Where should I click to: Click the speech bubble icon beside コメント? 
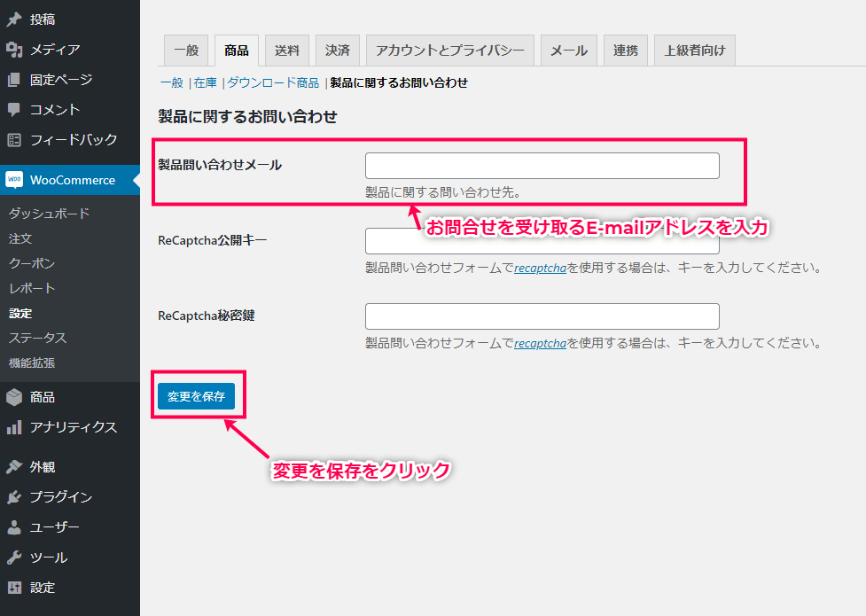[14, 109]
